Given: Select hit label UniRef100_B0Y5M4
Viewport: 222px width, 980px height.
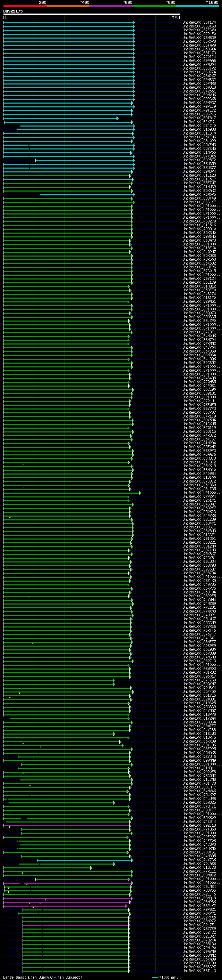Looking at the screenshot, I should [x=199, y=420].
